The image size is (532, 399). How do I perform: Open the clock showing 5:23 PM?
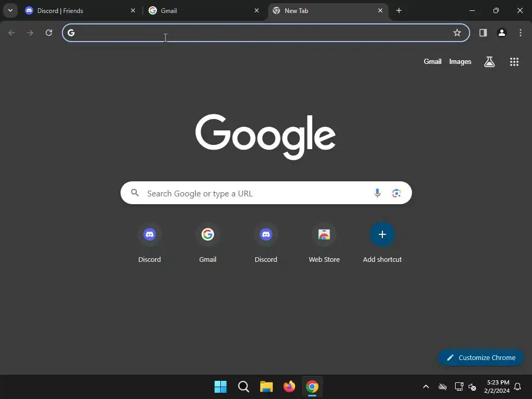[497, 387]
